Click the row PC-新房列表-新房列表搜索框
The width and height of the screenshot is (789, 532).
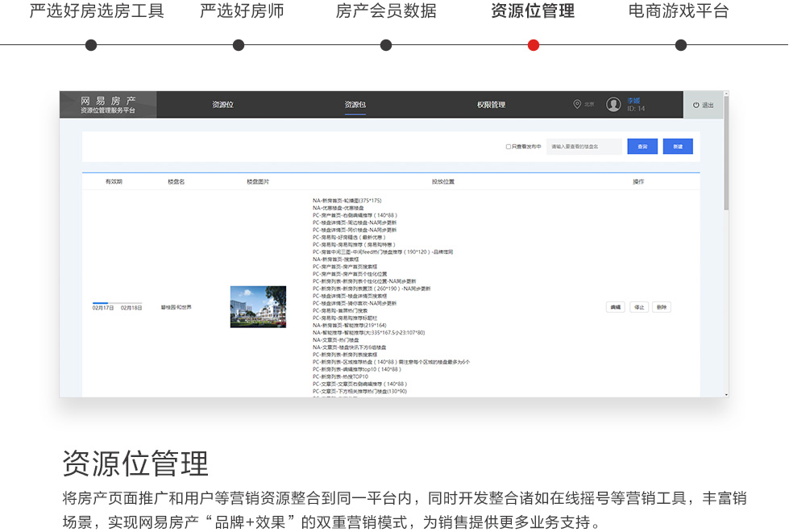(345, 355)
